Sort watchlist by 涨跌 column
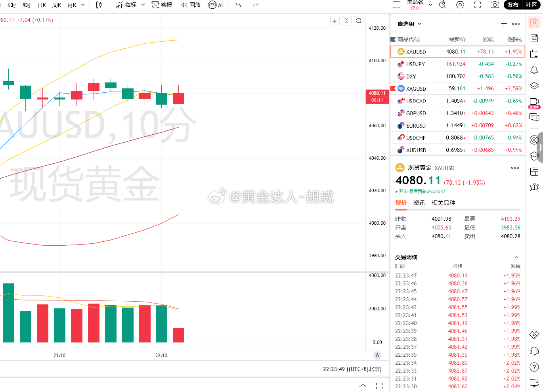 (x=488, y=39)
